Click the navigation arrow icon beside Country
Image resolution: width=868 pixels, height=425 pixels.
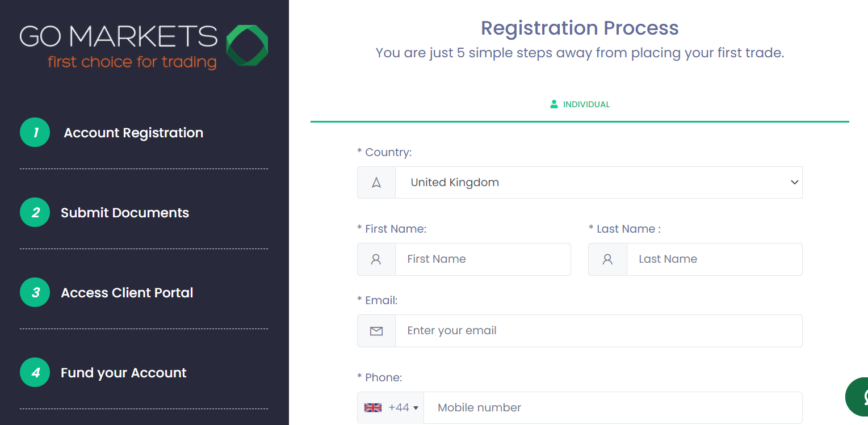(376, 182)
